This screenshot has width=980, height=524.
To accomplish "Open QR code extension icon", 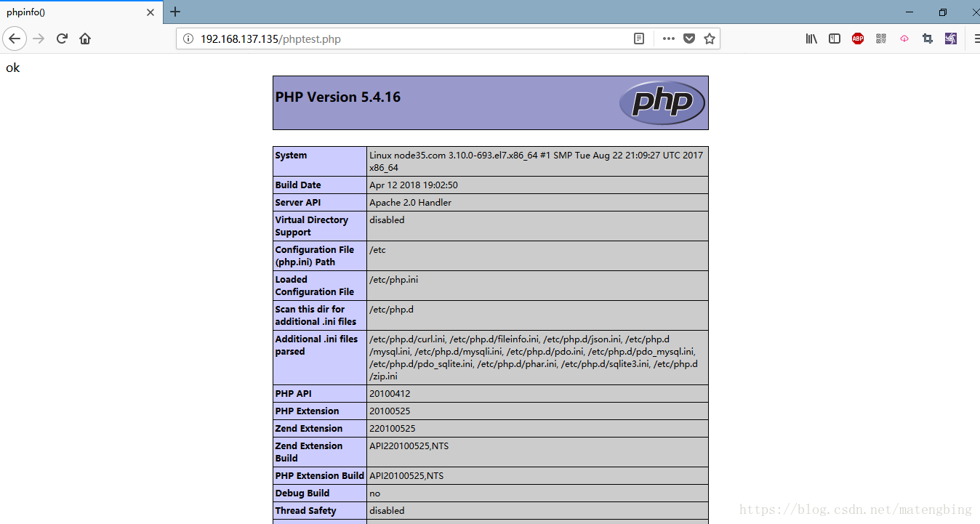I will (x=881, y=39).
